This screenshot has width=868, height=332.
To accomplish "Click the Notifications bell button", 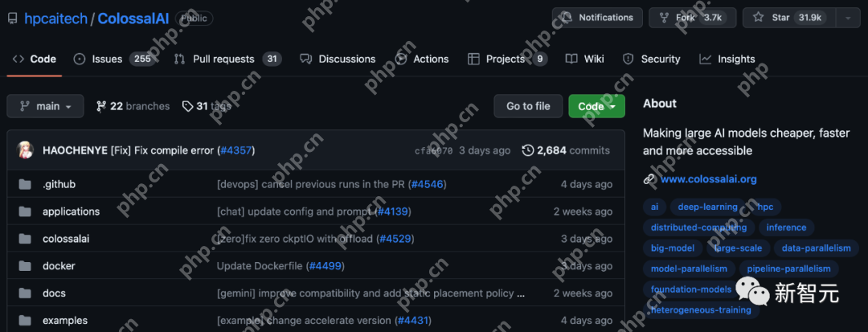I will (597, 18).
